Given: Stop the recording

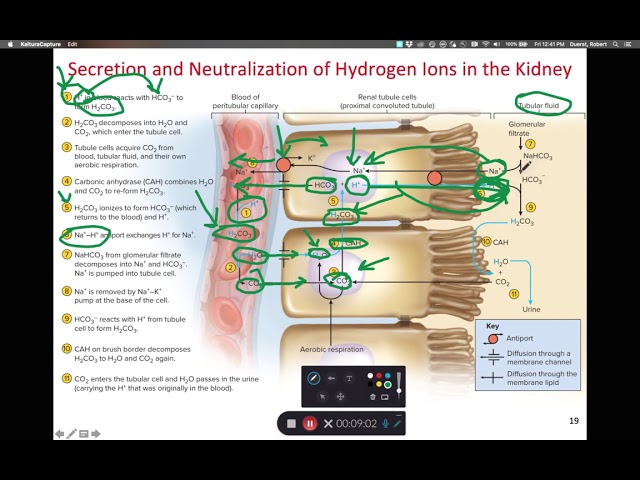Looking at the screenshot, I should (x=291, y=424).
